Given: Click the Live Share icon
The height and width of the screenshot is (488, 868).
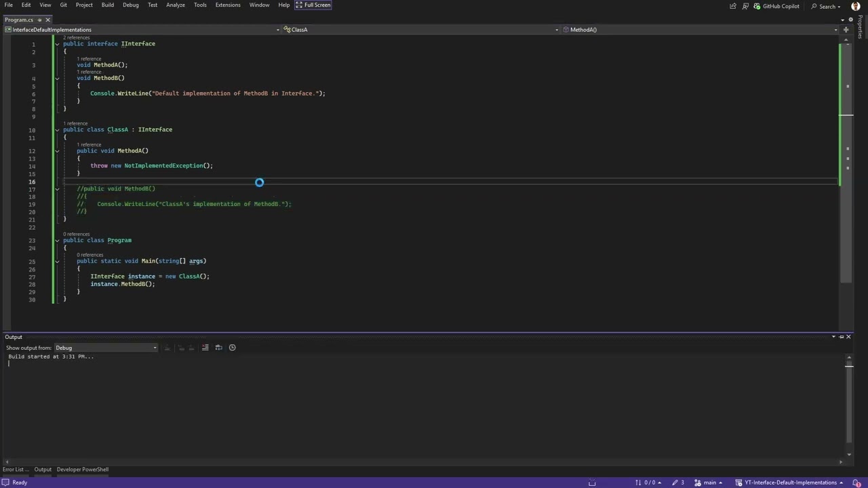Looking at the screenshot, I should 732,6.
